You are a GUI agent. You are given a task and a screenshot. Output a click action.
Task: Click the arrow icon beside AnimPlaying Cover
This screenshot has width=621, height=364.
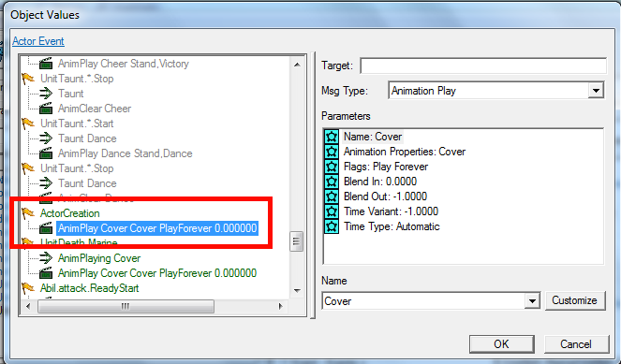tap(46, 258)
